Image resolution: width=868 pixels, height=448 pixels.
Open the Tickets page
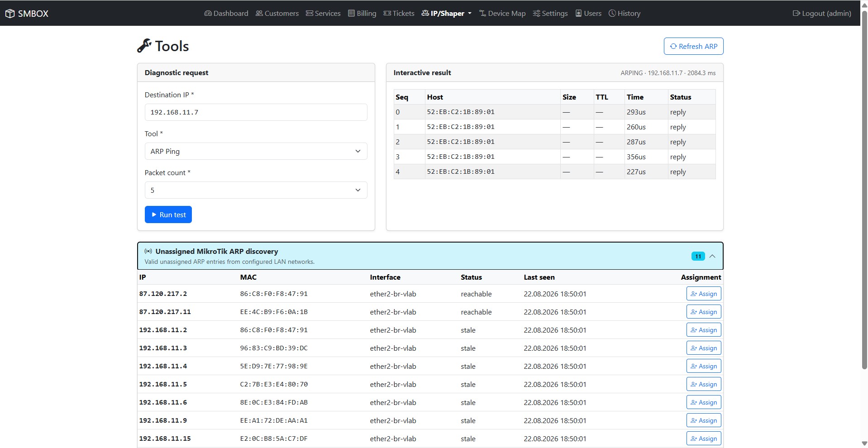click(x=399, y=14)
